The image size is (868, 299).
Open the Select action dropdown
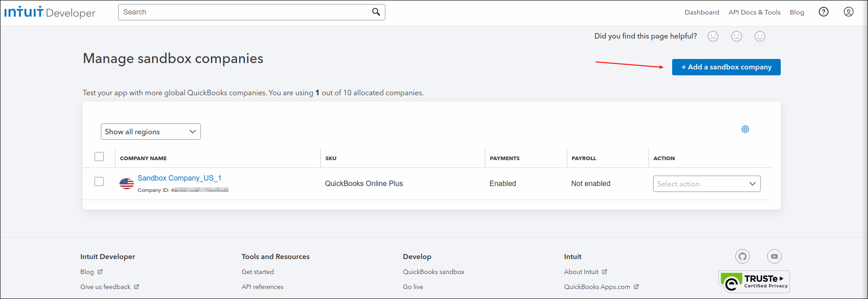707,184
